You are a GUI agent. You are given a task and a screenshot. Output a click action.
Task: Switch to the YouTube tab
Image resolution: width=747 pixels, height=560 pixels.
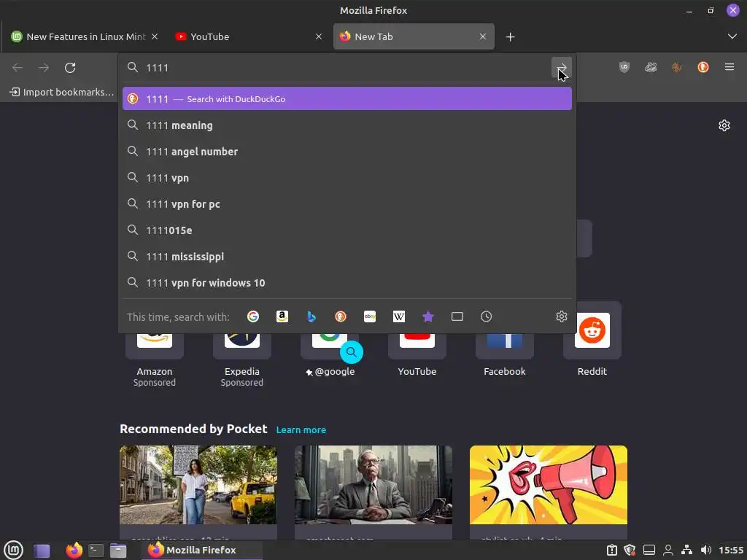[249, 36]
